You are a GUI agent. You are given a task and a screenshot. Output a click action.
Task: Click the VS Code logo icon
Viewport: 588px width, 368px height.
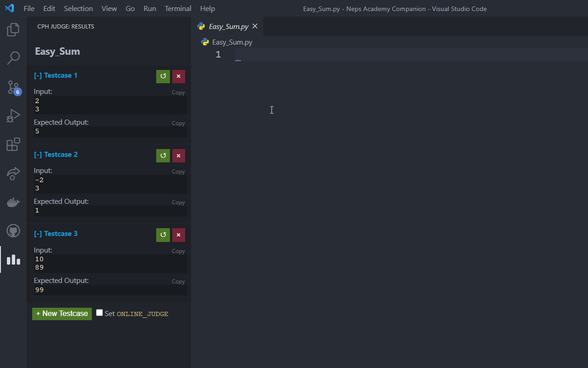pyautogui.click(x=10, y=8)
